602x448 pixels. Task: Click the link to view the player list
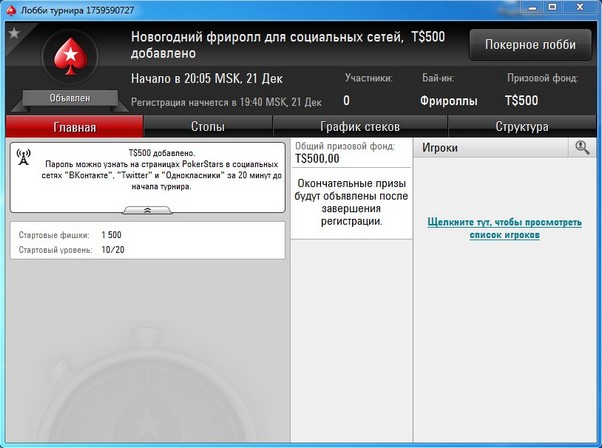tap(504, 228)
